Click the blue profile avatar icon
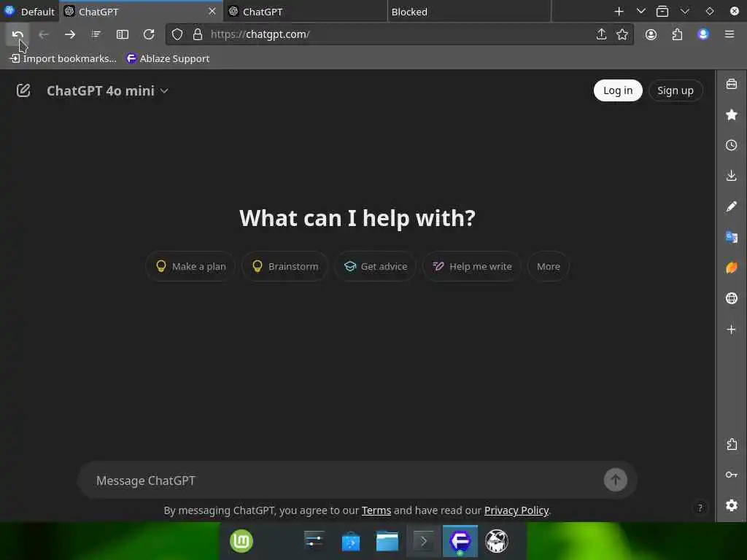This screenshot has height=560, width=747. (703, 34)
